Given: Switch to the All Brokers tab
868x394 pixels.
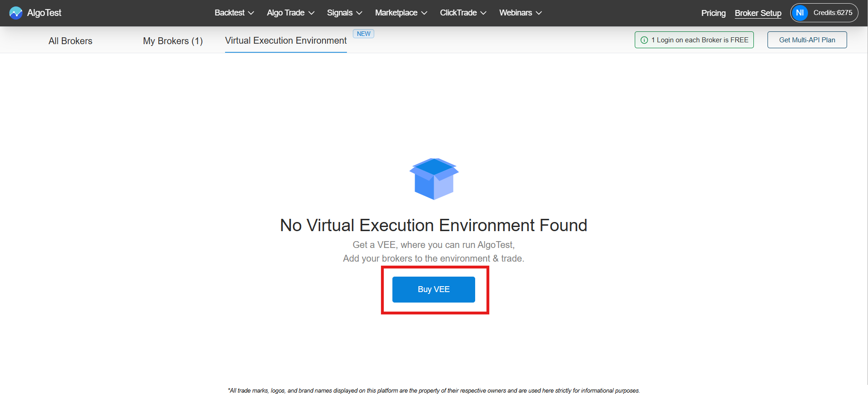Looking at the screenshot, I should pos(70,41).
